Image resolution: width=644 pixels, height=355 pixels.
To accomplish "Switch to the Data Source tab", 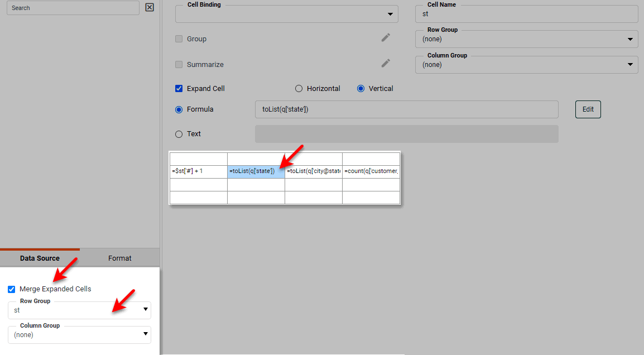I will (x=40, y=258).
